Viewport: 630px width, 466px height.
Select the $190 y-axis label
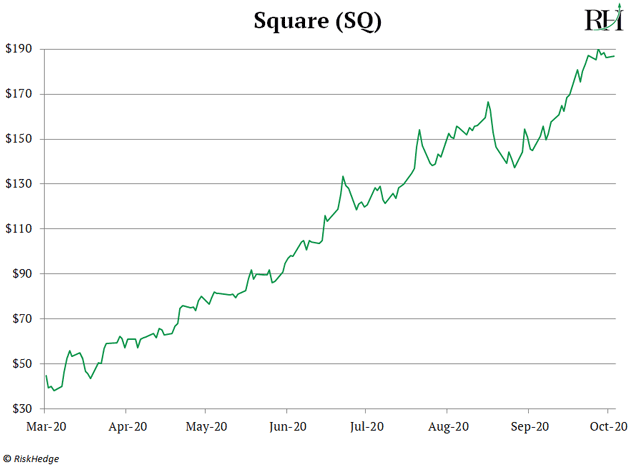point(18,49)
